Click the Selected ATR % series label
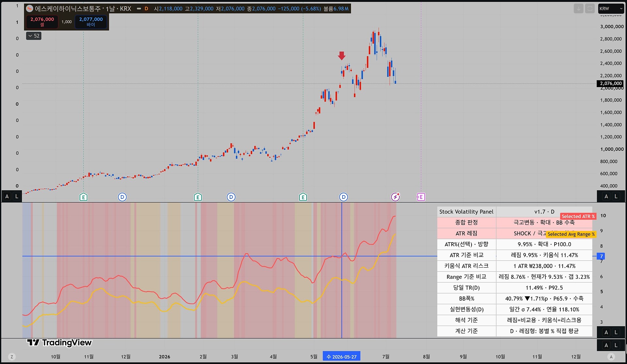Image resolution: width=627 pixels, height=364 pixels. (x=578, y=216)
